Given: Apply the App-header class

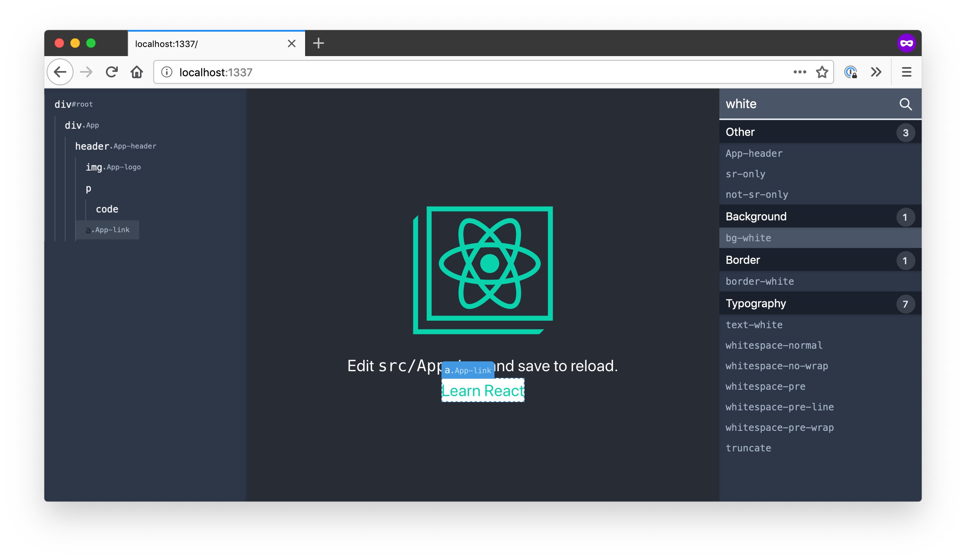Looking at the screenshot, I should [820, 153].
